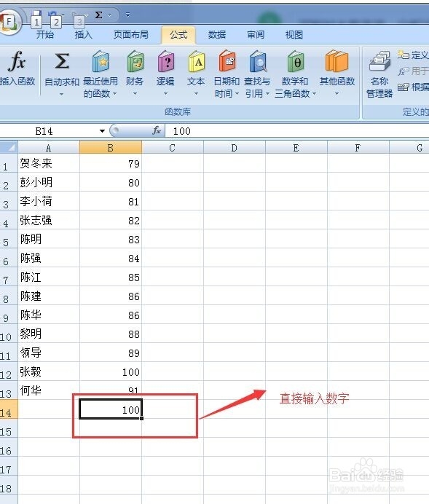Screen dimensions: 429x504
Task: Expand the arrow next to the toolbar sigma
Action: click(x=109, y=15)
